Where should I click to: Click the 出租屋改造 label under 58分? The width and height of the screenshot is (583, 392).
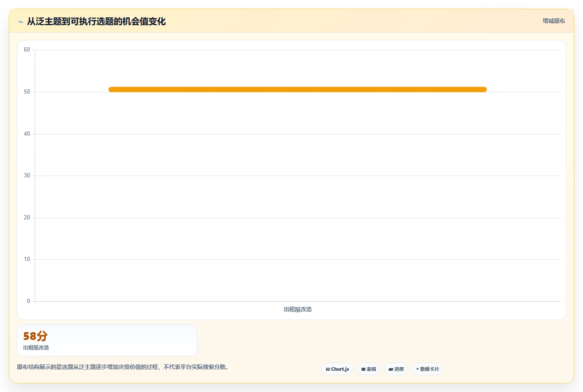click(36, 348)
